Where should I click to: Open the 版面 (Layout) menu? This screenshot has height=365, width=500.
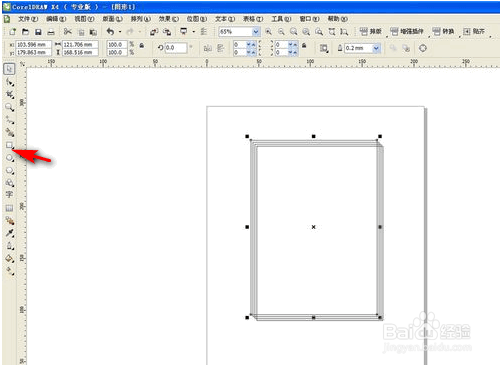tap(113, 19)
